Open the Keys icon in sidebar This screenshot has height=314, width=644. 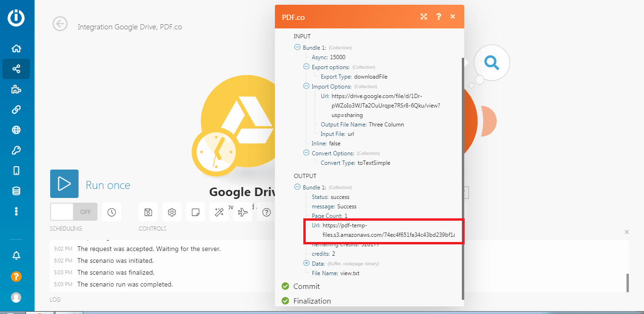pos(16,151)
